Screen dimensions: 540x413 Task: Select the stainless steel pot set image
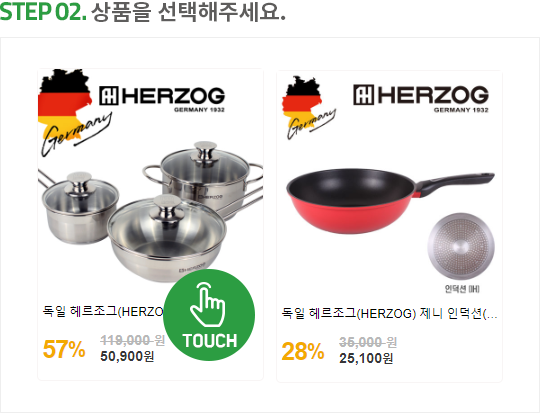tap(150, 210)
